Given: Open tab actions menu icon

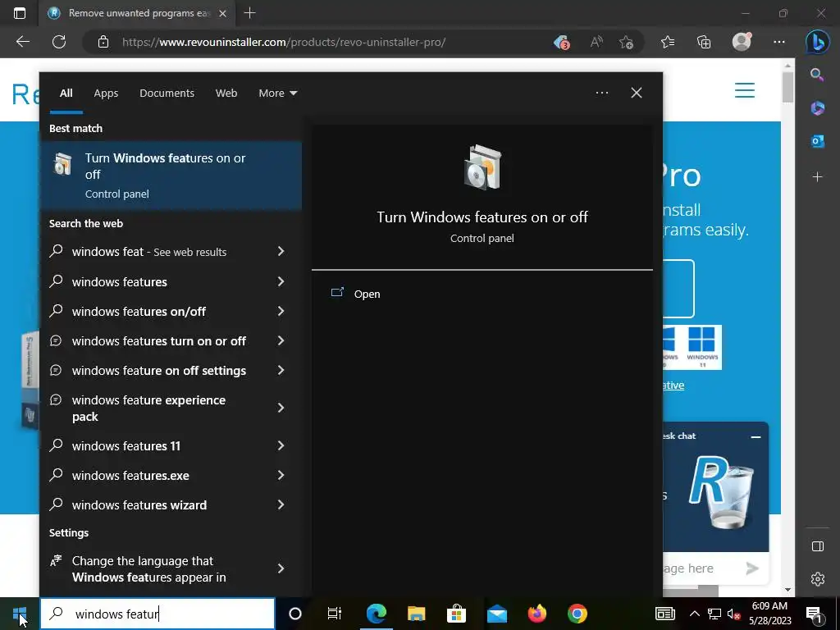Looking at the screenshot, I should 20,13.
